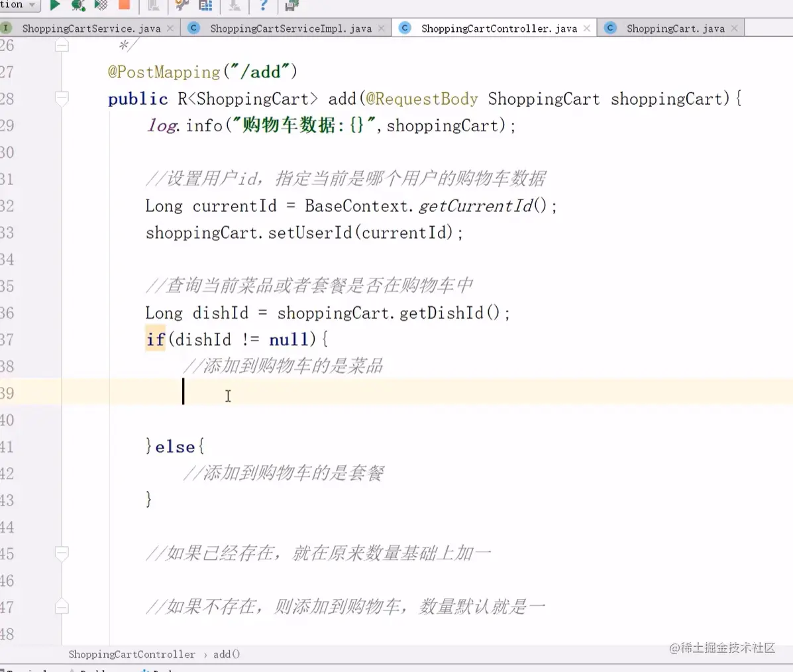Toggle the fold marker at line 45
The height and width of the screenshot is (672, 793).
click(62, 553)
